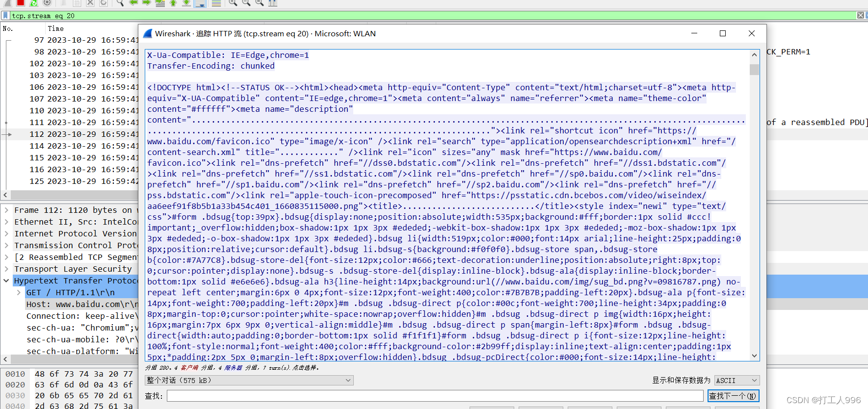Click into the 查找 search text field
The width and height of the screenshot is (868, 409).
[x=435, y=396]
